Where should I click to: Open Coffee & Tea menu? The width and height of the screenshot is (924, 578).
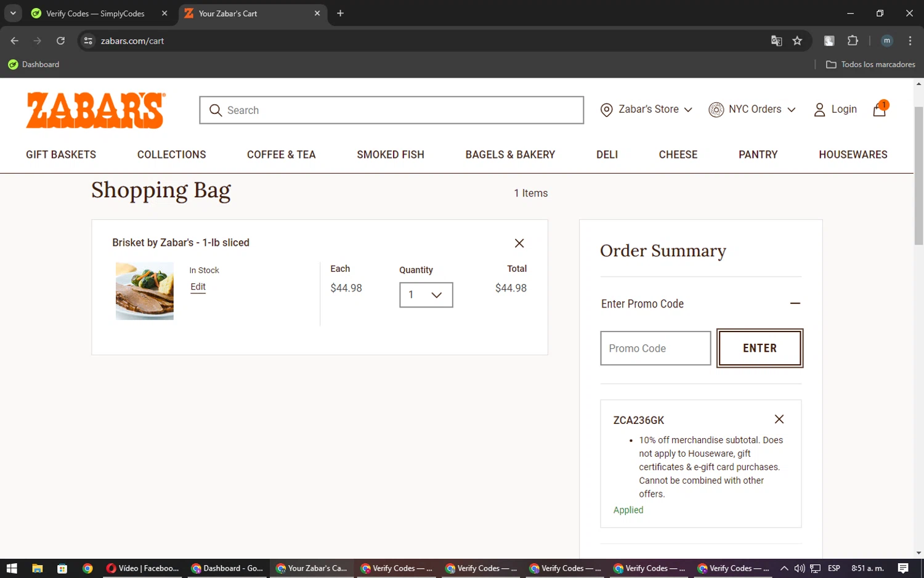(x=282, y=155)
